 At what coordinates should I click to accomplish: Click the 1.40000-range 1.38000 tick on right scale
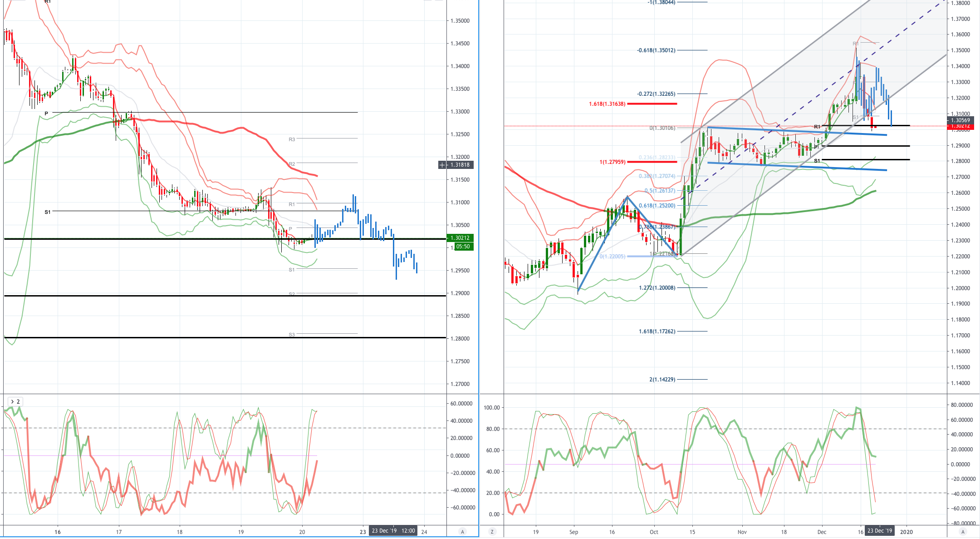[x=960, y=3]
